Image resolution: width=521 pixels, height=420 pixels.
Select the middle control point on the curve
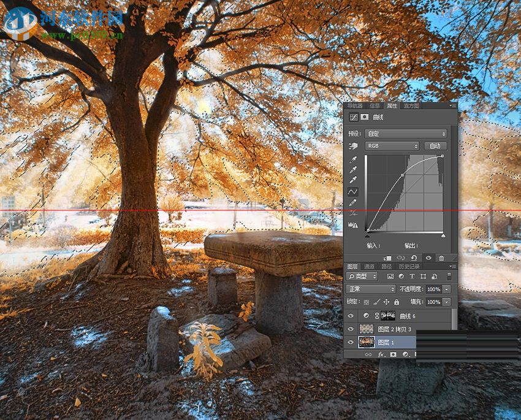tap(402, 175)
